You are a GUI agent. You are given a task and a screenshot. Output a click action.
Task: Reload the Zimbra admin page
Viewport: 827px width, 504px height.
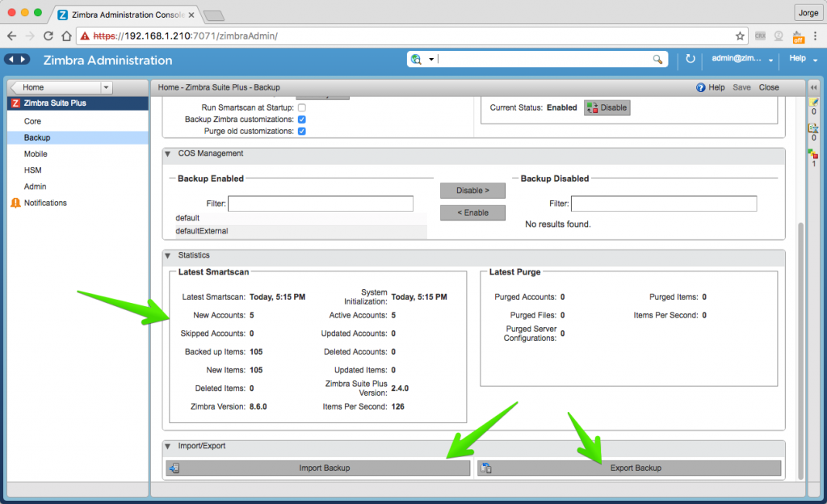pos(48,36)
